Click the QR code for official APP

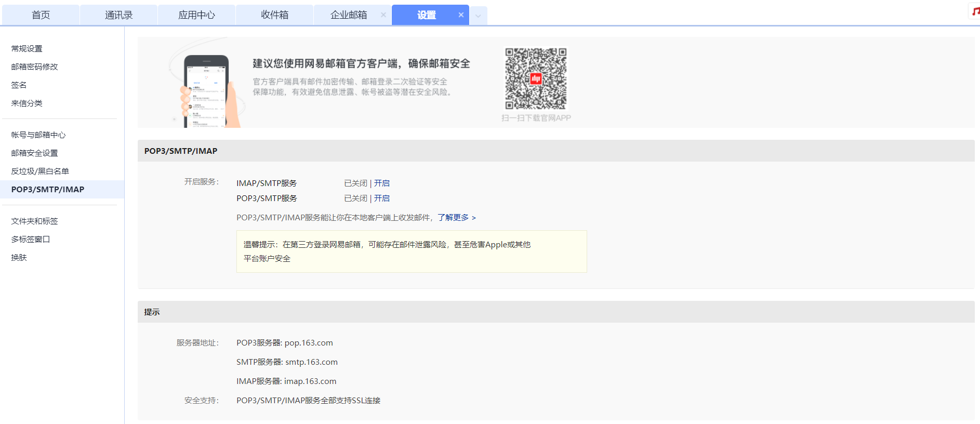tap(536, 78)
